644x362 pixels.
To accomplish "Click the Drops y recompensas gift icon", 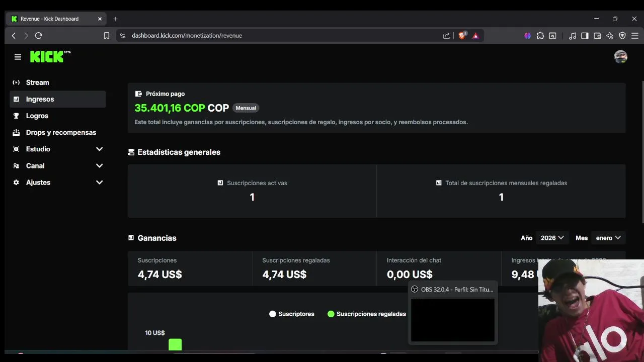I will [16, 132].
